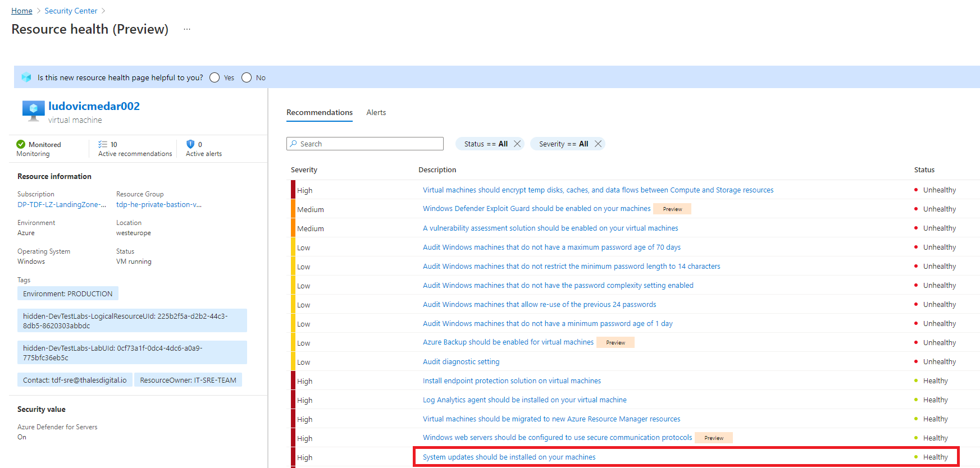Click the virtual machine icon beside ludovicmedar002

pos(33,111)
